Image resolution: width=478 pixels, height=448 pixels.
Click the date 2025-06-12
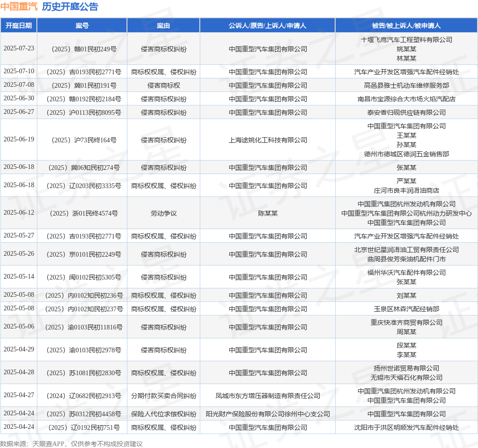19,213
